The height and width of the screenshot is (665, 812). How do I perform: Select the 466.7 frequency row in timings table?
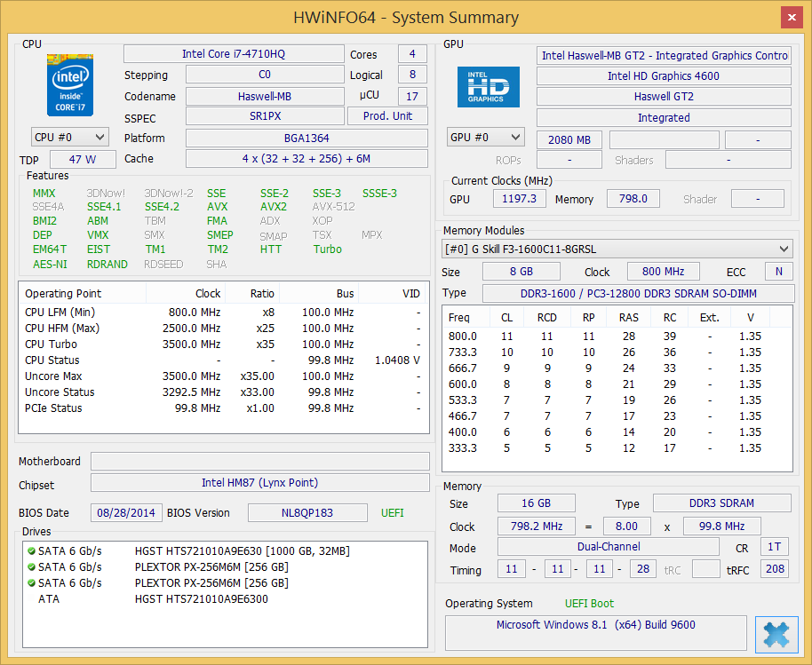click(617, 416)
